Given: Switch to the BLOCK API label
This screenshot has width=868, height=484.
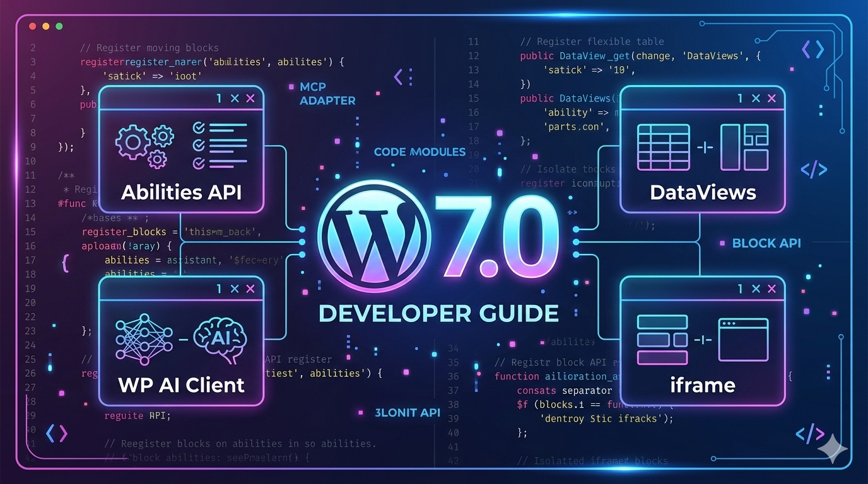Looking at the screenshot, I should pos(766,243).
